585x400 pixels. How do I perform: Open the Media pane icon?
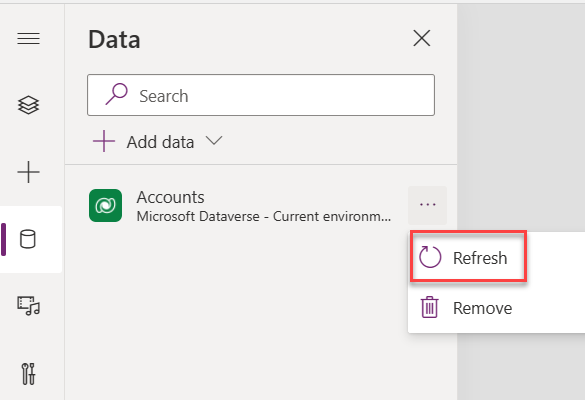28,306
